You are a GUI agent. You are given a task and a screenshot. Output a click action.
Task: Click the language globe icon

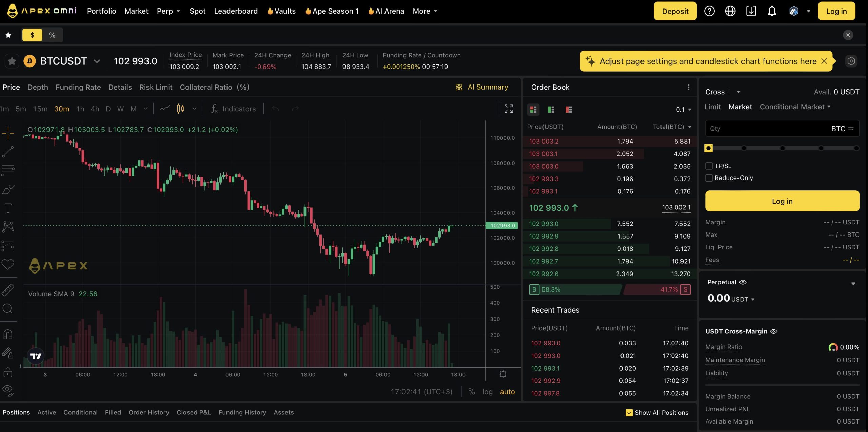tap(730, 11)
